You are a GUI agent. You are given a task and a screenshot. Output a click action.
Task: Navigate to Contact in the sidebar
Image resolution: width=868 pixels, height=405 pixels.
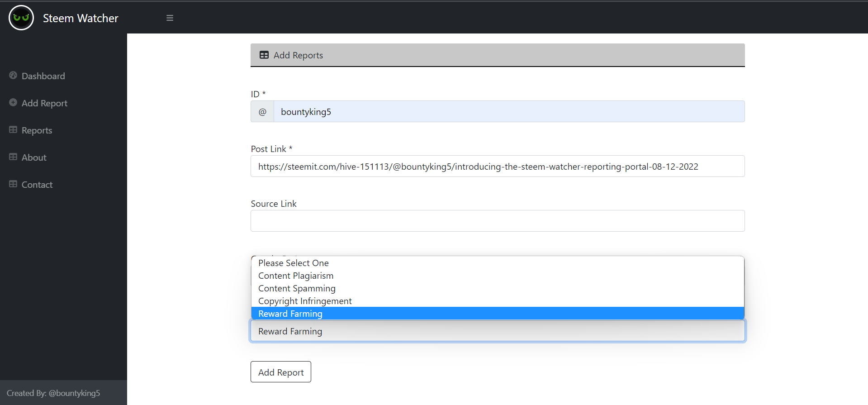tap(37, 185)
